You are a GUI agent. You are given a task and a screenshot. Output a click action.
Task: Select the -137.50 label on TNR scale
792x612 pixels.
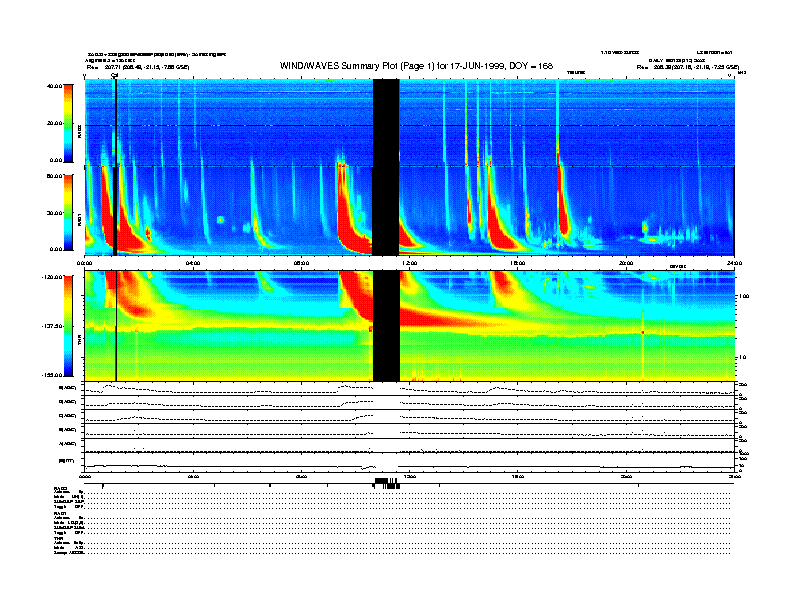(x=52, y=326)
